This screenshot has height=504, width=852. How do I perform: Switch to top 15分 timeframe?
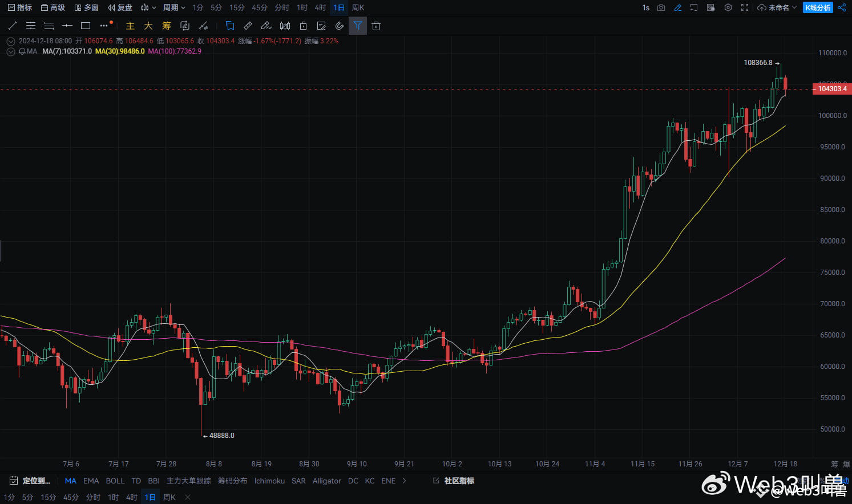(x=237, y=7)
